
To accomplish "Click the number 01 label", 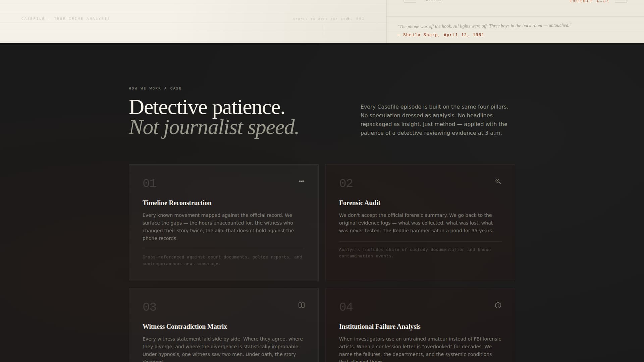I will point(150,183).
